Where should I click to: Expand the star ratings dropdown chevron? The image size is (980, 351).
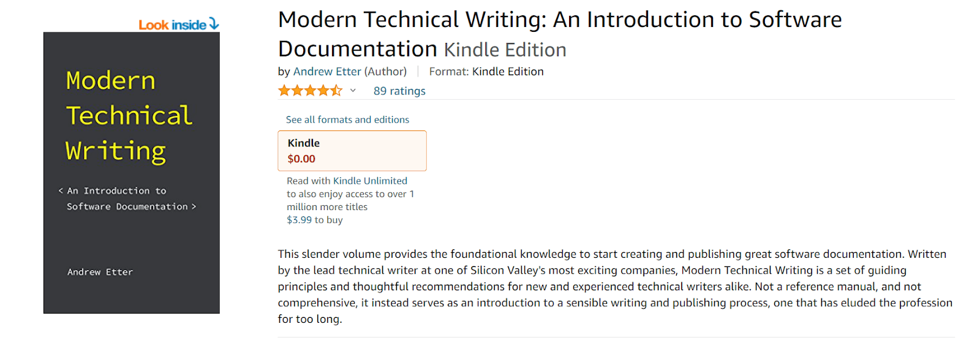(x=353, y=91)
